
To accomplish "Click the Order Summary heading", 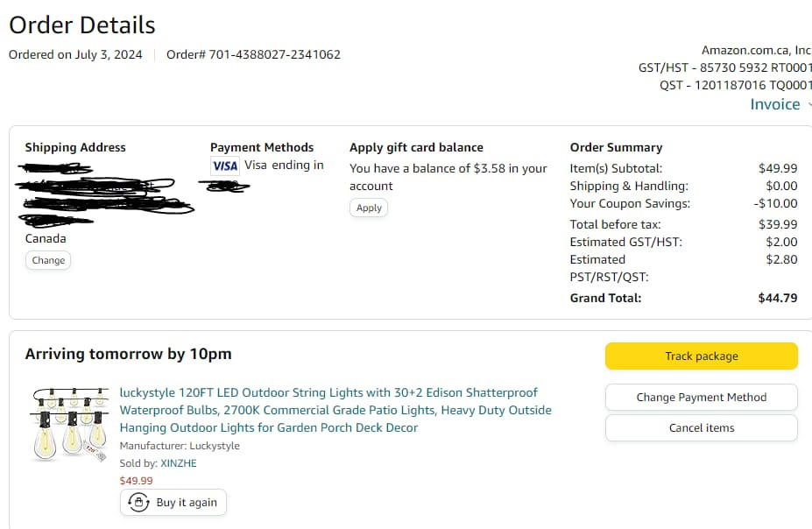I will tap(617, 147).
